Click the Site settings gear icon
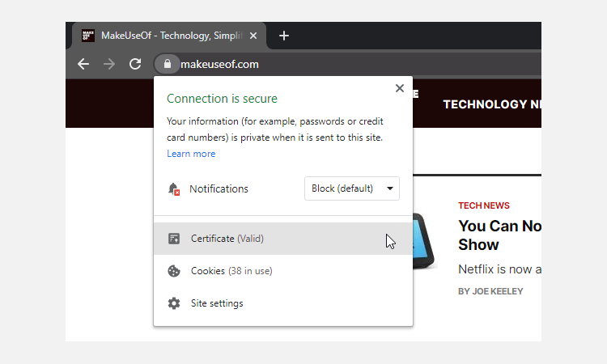The height and width of the screenshot is (364, 607). [x=173, y=303]
